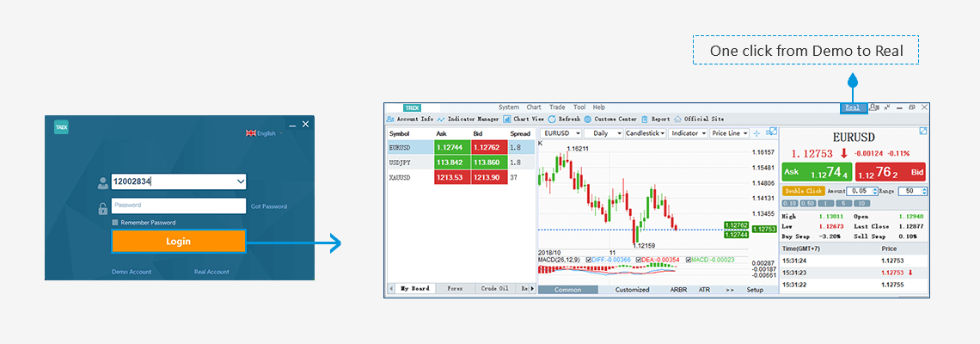
Task: Go to the Official Site
Action: coord(699,119)
